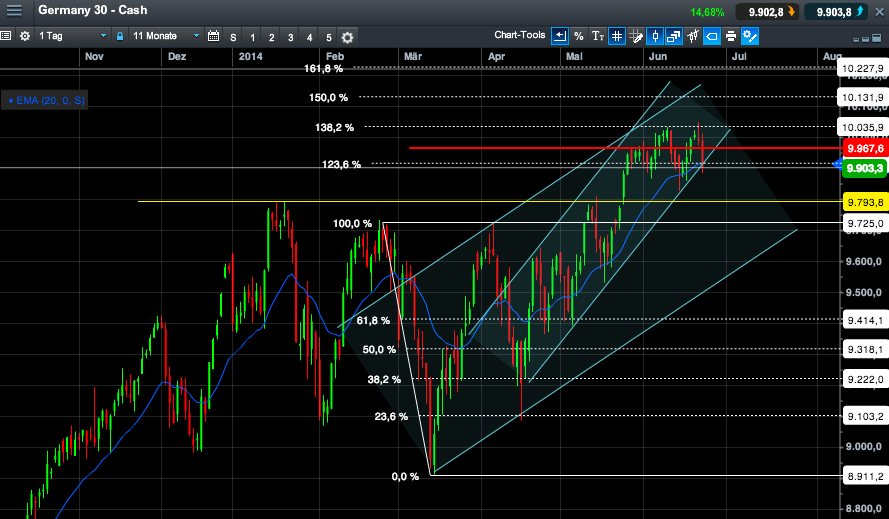Toggle the overlapping windows tool
Screen dimensions: 889x519
click(674, 36)
